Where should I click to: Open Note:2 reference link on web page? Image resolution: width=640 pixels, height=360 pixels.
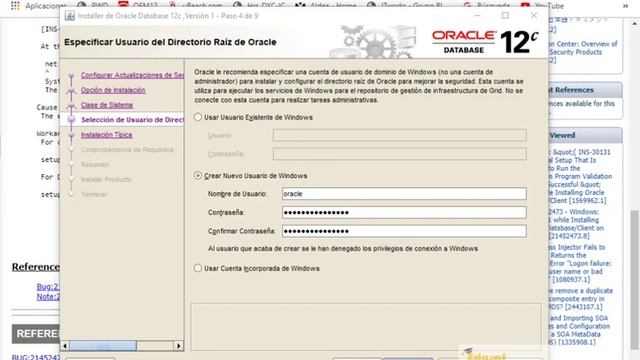point(48,297)
